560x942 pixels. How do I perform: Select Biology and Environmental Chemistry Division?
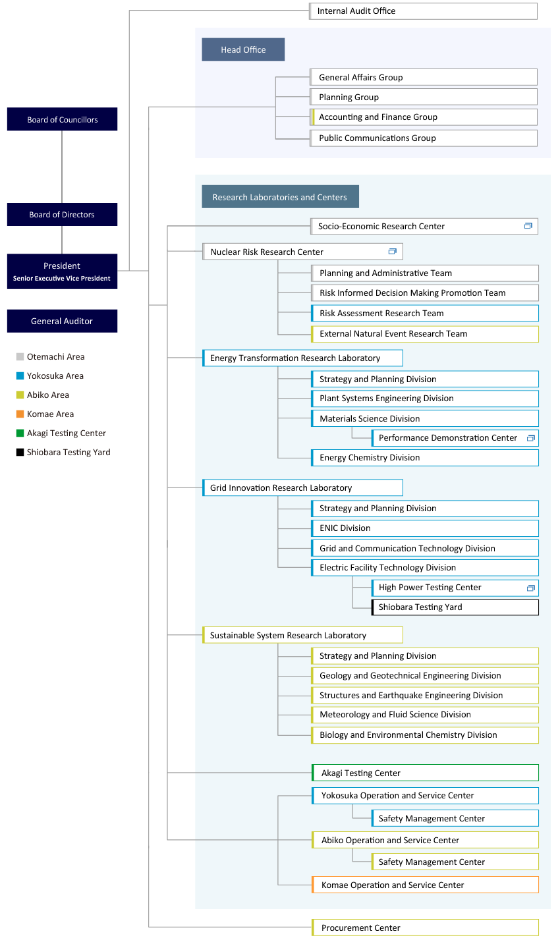(425, 735)
